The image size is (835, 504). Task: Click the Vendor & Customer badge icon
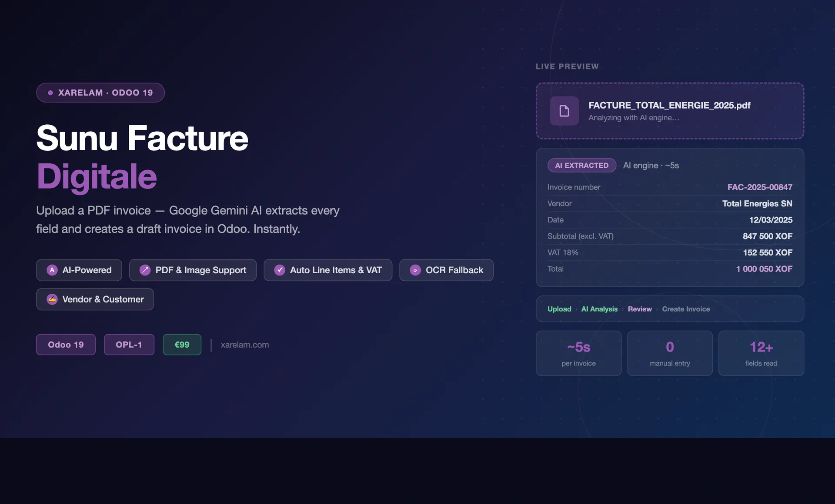[52, 299]
